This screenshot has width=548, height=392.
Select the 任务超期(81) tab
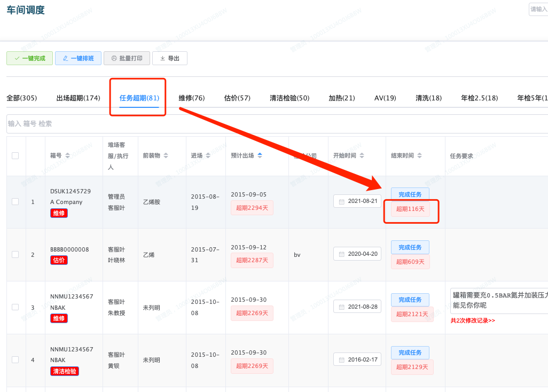click(x=139, y=98)
